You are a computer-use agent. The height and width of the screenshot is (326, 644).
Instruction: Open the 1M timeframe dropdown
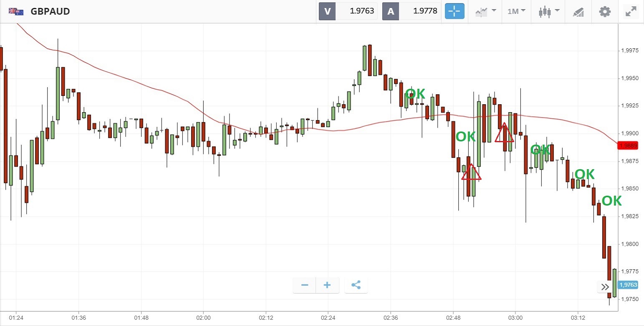coord(516,11)
